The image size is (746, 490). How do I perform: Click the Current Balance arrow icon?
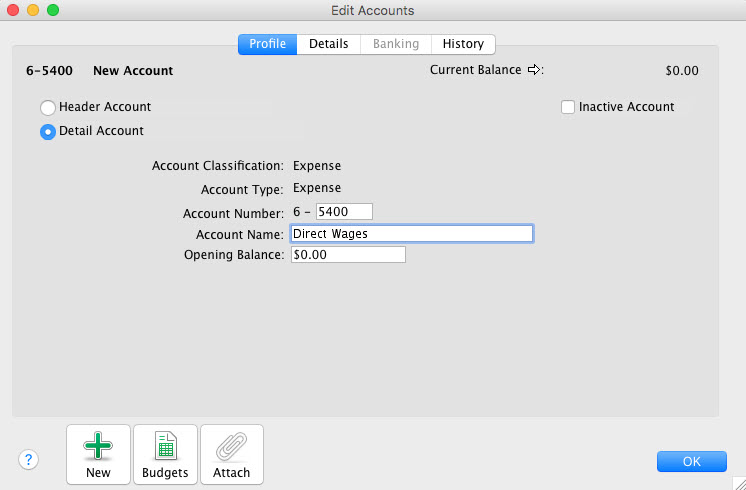534,70
